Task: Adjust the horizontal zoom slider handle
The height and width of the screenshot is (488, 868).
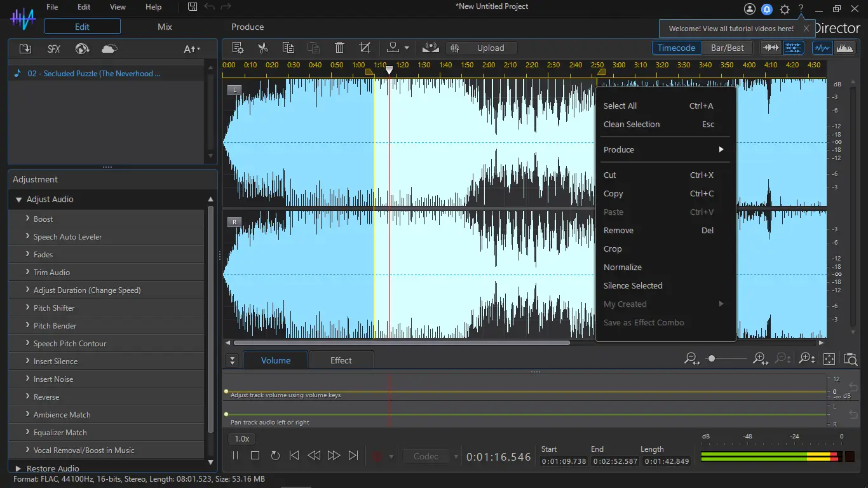Action: 712,359
